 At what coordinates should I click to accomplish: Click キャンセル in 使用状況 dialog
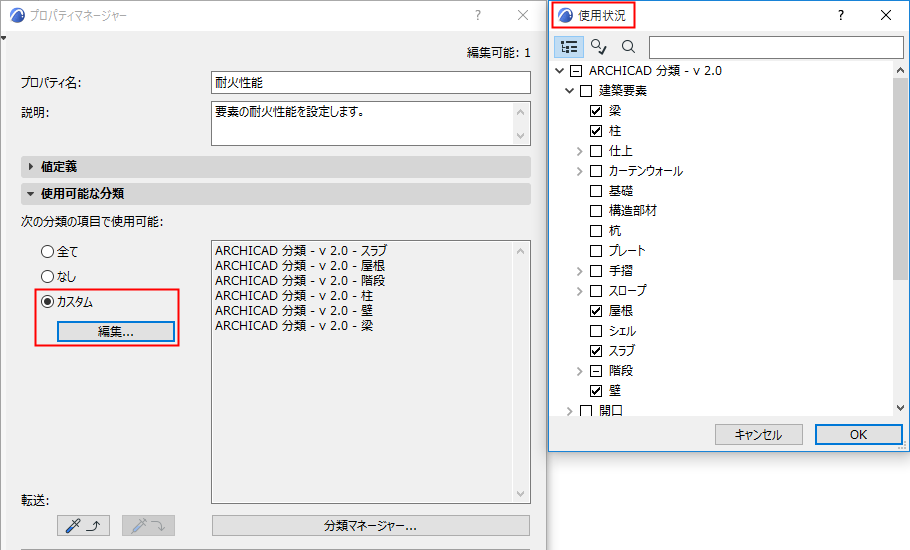[759, 435]
